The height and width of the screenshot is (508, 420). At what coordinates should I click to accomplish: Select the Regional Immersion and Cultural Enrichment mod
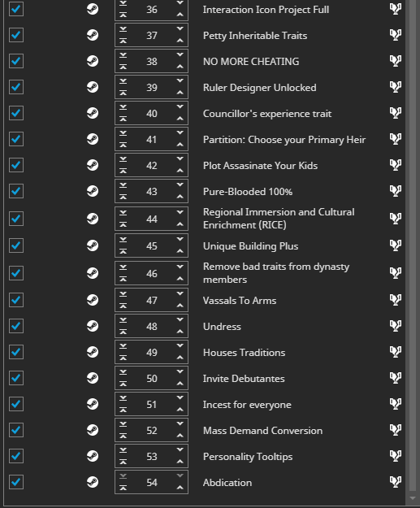[x=279, y=219]
